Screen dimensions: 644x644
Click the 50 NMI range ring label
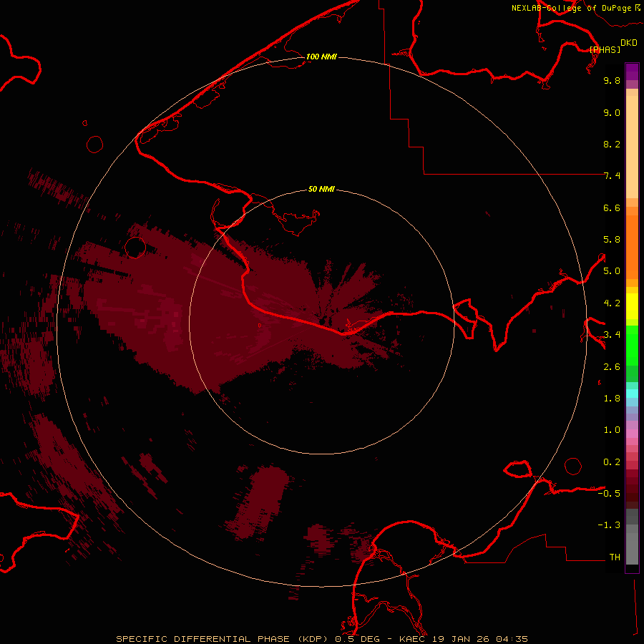321,189
